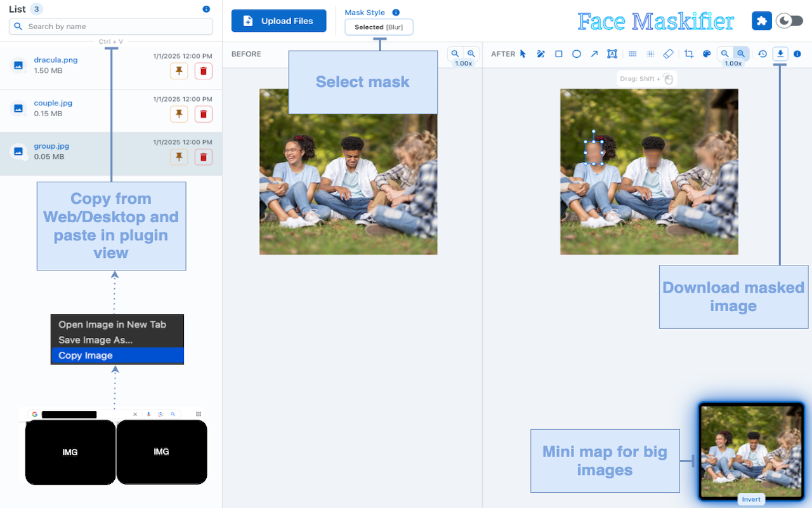The image size is (812, 508).
Task: Click Invert on the mini map
Action: coord(751,499)
